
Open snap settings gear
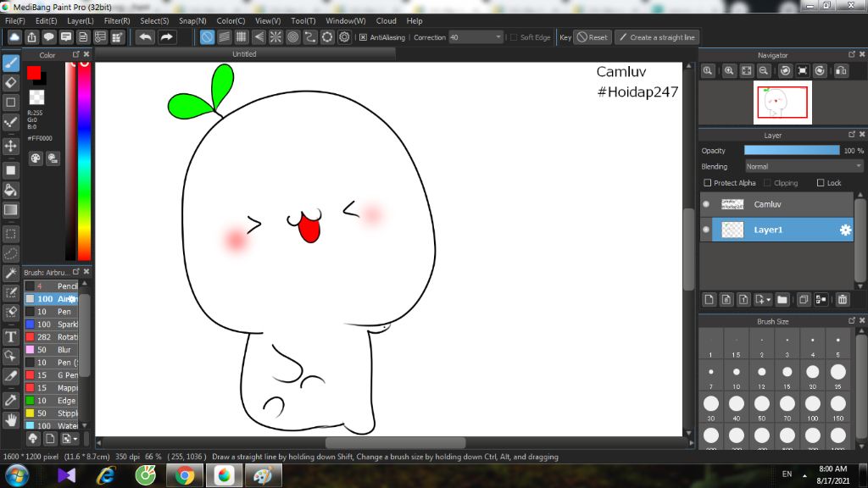click(x=344, y=37)
